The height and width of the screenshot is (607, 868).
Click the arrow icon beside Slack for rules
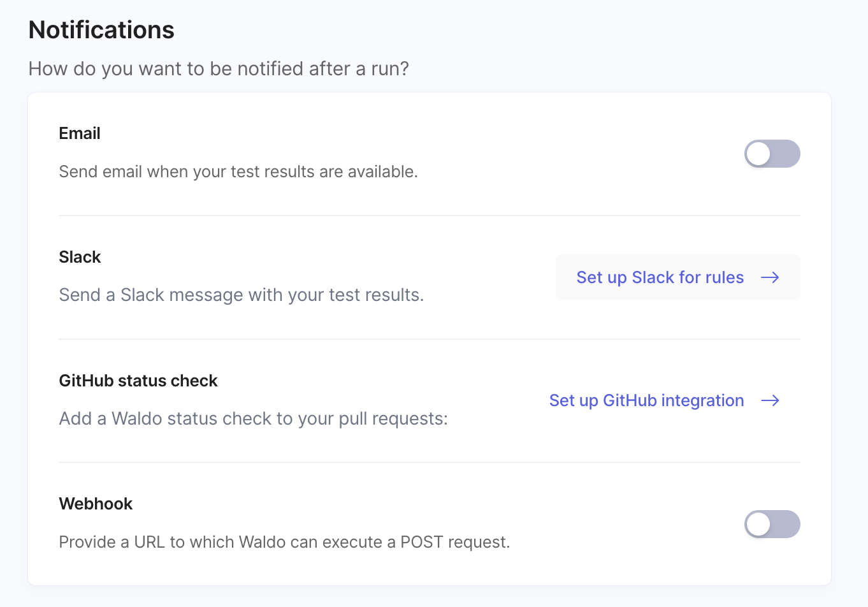pyautogui.click(x=770, y=277)
